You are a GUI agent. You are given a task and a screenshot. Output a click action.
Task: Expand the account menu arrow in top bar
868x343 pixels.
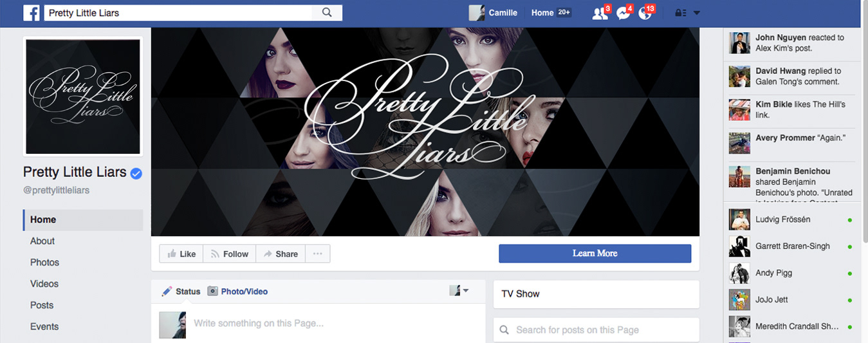tap(696, 13)
